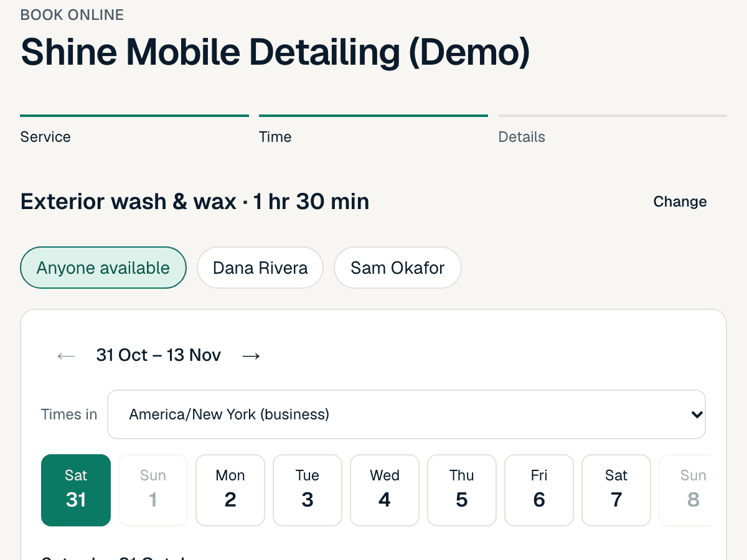
Task: Choose Thu 5 date
Action: 462,490
